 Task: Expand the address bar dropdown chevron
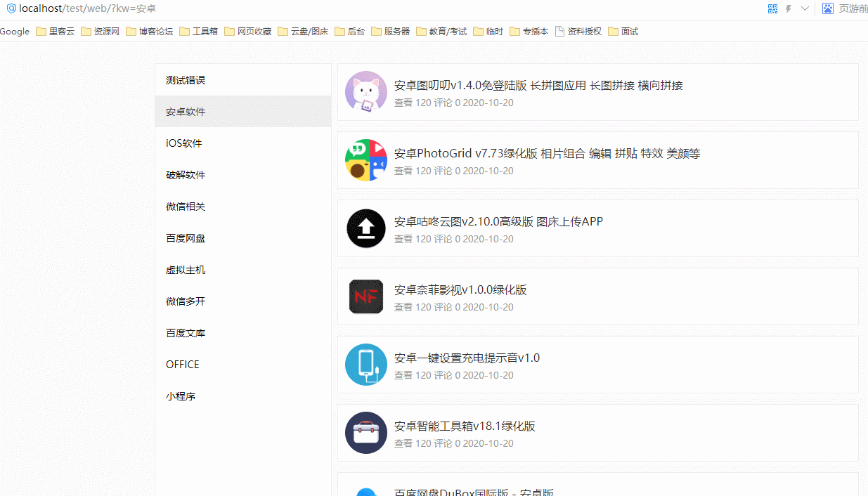coord(805,8)
